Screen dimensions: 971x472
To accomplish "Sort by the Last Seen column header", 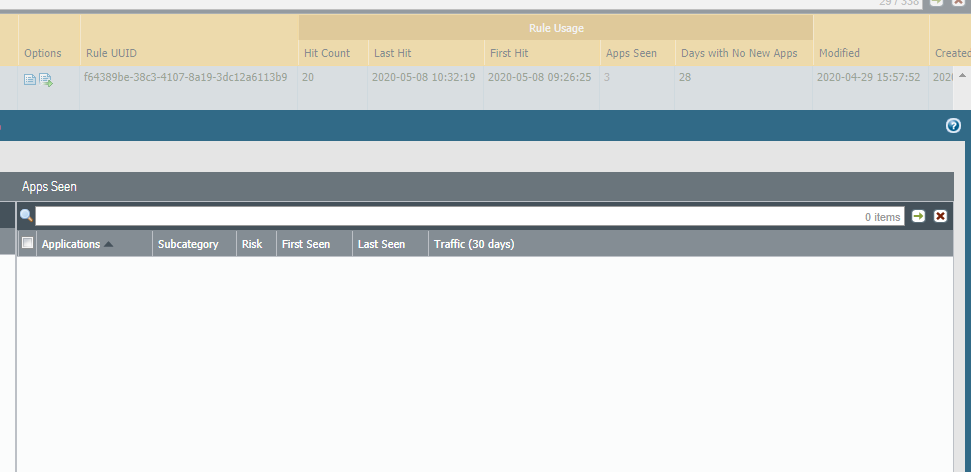I will tap(390, 244).
